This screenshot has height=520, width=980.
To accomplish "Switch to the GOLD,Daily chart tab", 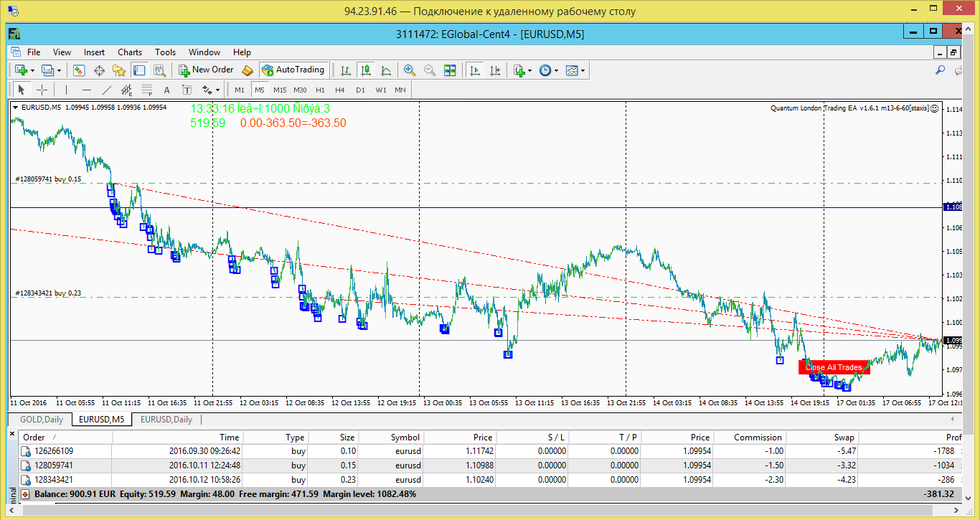I will (x=41, y=420).
